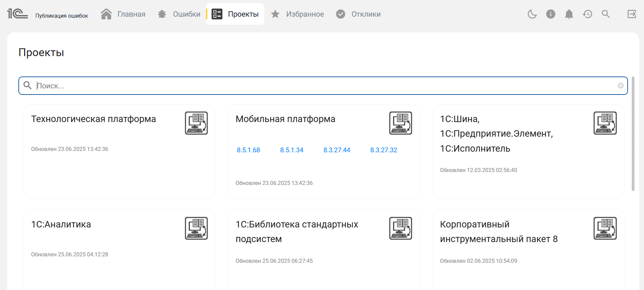Viewport: 644px width, 290px height.
Task: Click 'Публикация ошибок' header text
Action: pyautogui.click(x=62, y=16)
